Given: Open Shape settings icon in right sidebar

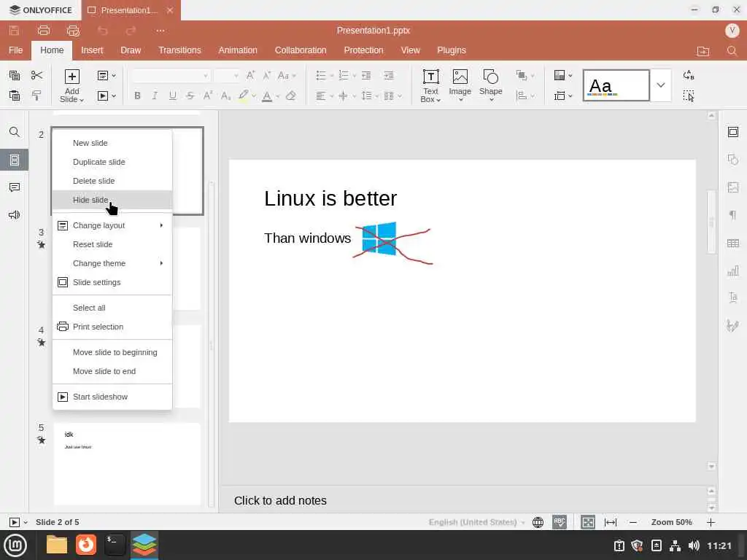Looking at the screenshot, I should pyautogui.click(x=732, y=160).
